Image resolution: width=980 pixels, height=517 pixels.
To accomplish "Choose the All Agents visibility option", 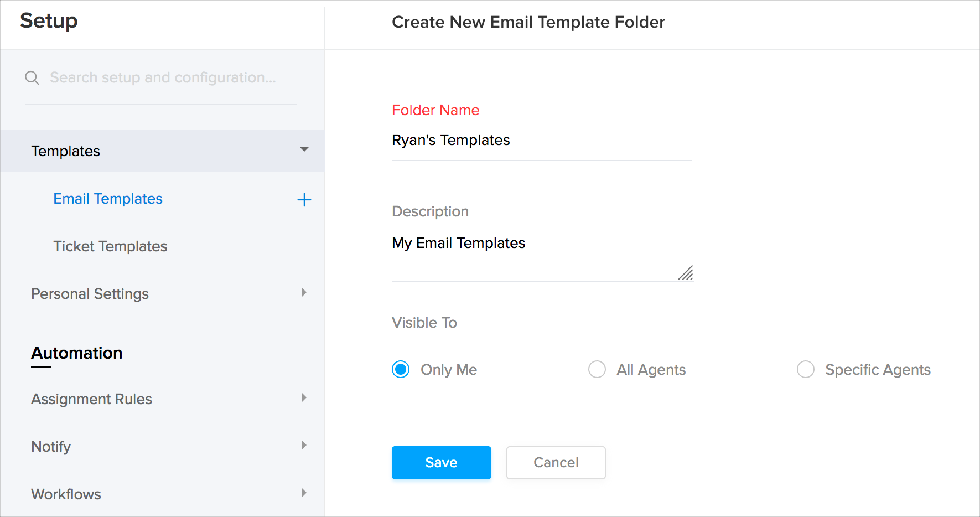I will click(597, 369).
